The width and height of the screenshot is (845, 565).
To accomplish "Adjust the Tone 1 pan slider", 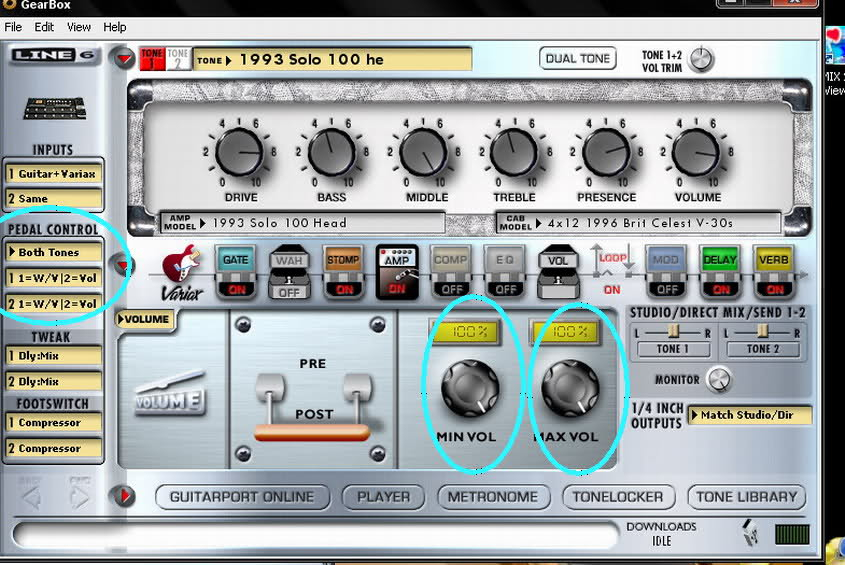I will 673,330.
